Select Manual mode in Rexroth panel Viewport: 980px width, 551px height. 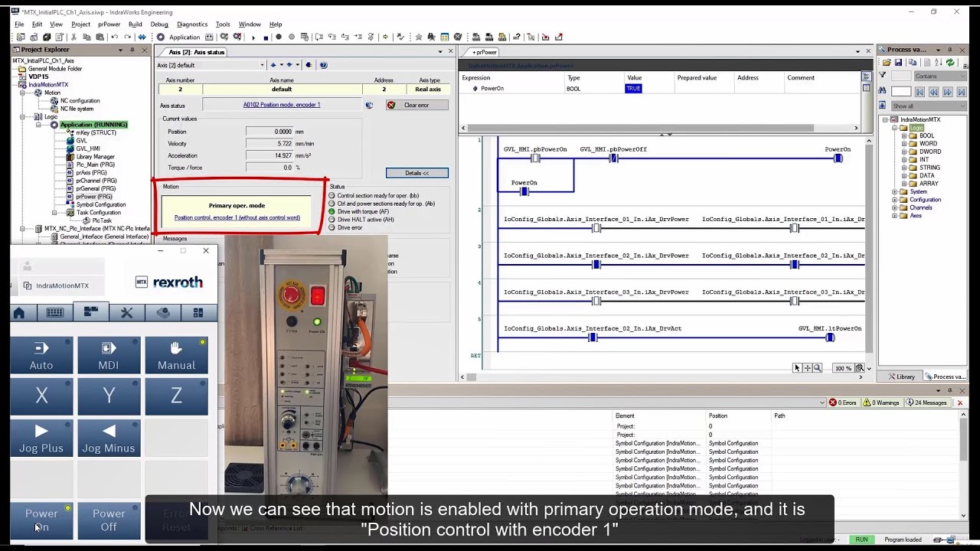(176, 356)
